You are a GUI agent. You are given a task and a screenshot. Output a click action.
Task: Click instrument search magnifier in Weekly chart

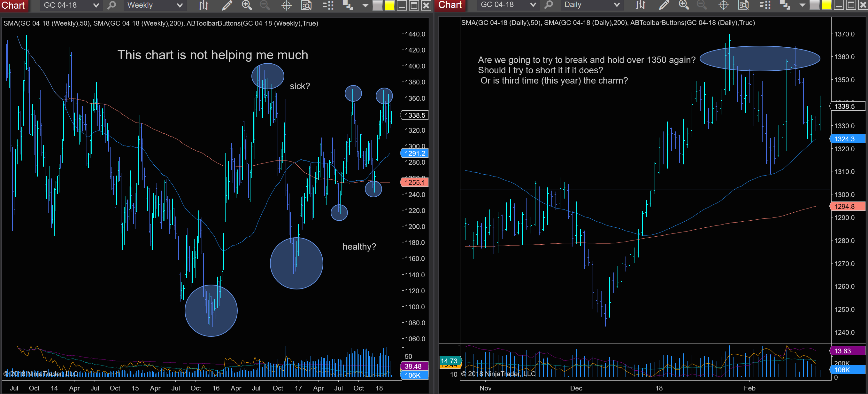pos(111,5)
